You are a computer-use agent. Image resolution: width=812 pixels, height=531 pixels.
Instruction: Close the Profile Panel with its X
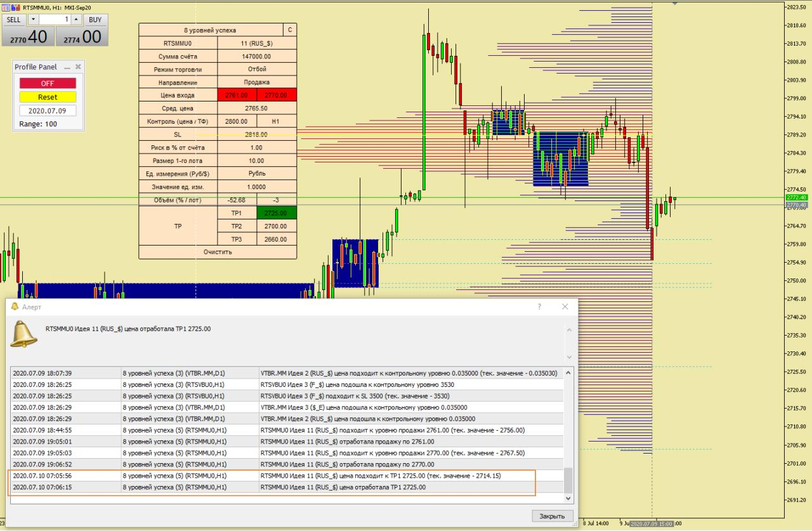(x=78, y=67)
